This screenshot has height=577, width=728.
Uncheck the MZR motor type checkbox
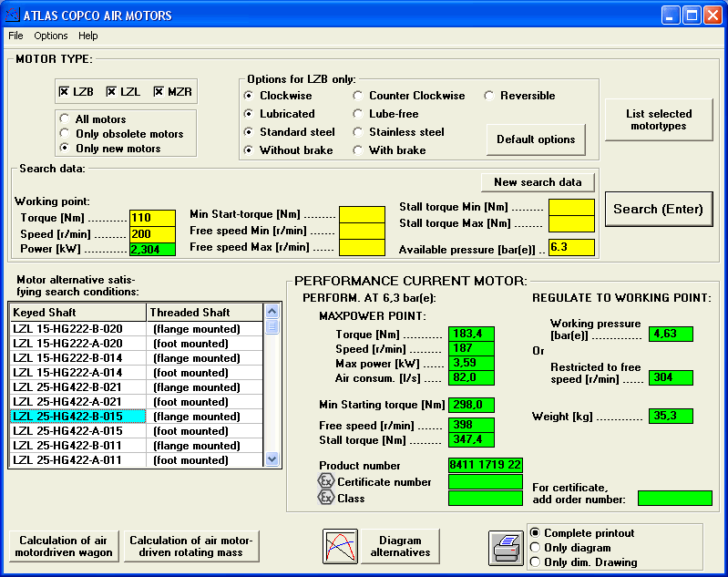click(159, 92)
